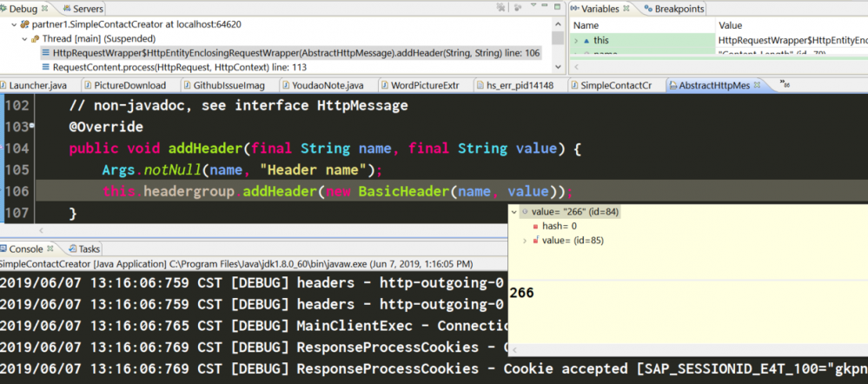Expand the value= (id=85) field
The image size is (868, 384).
[525, 240]
